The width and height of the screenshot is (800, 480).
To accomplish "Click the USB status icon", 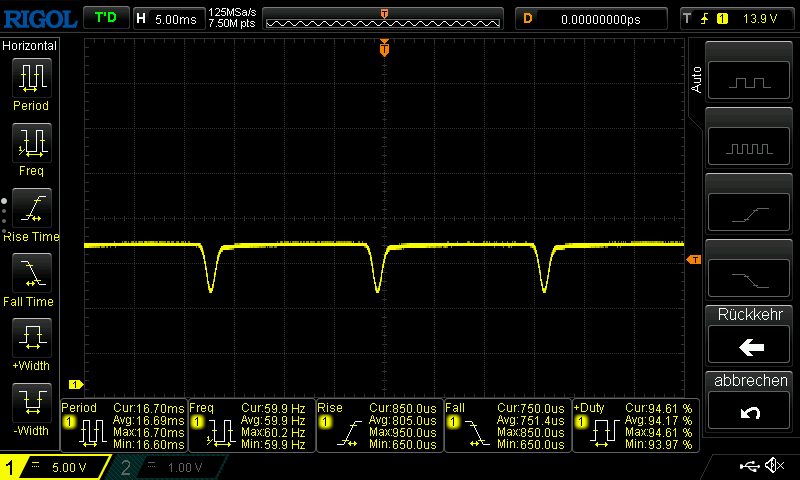I will pos(750,466).
